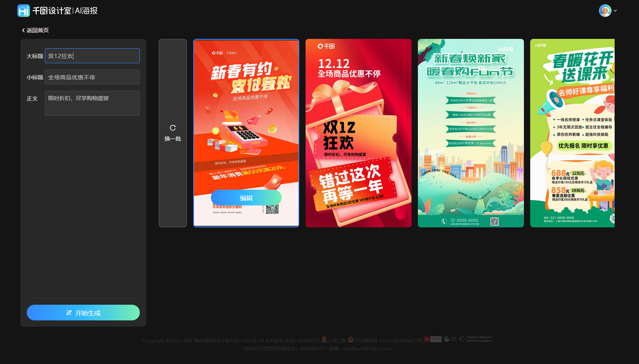This screenshot has width=639, height=364.
Task: Click the 沪公网安备 police badge icon
Action: pyautogui.click(x=351, y=339)
